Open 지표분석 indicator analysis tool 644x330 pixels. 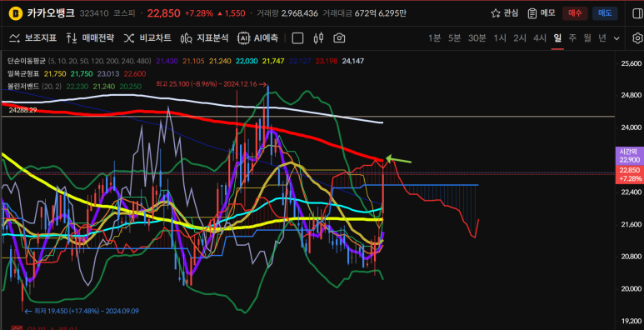click(x=204, y=38)
